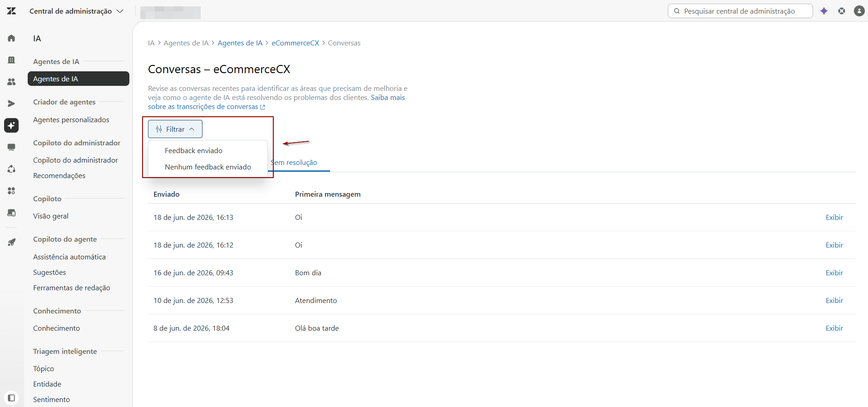868x407 pixels.
Task: Open Assistência automática in the sidebar
Action: point(69,257)
